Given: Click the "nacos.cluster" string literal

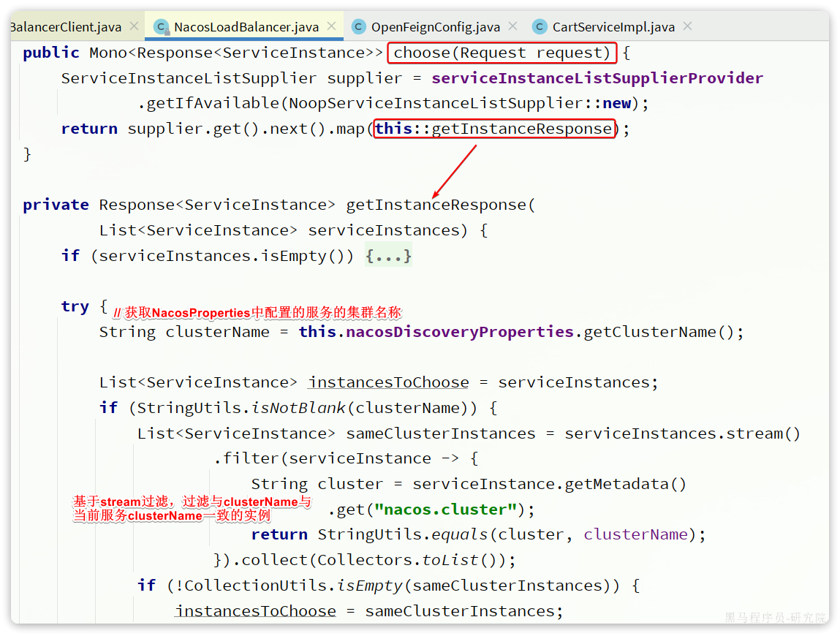Looking at the screenshot, I should [444, 509].
